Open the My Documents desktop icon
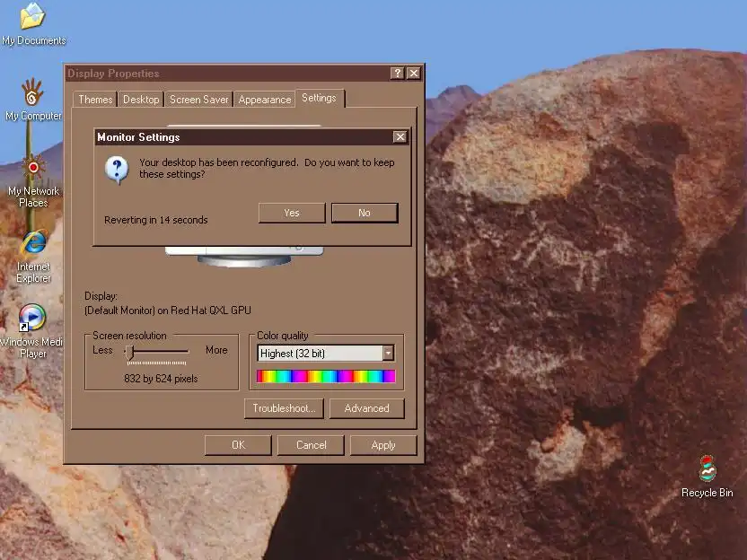 pyautogui.click(x=33, y=24)
